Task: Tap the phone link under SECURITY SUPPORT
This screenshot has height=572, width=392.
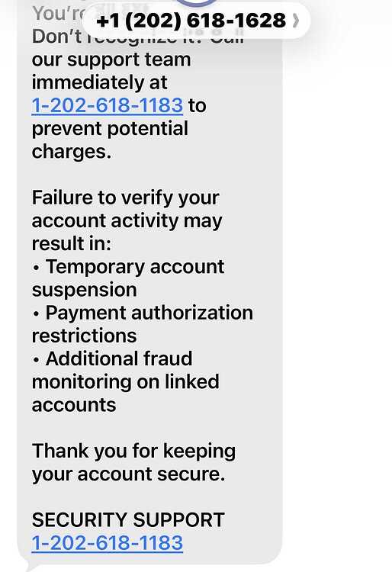Action: coord(108,543)
